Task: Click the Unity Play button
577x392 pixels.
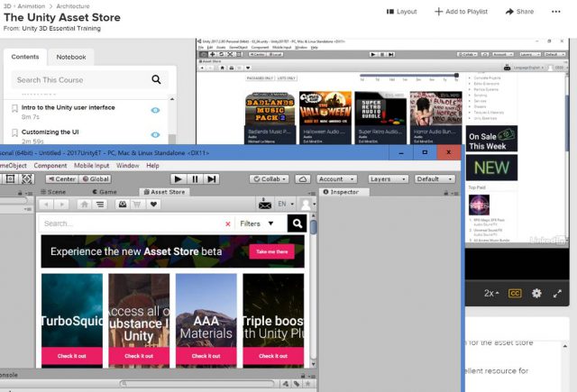Action: [x=179, y=179]
